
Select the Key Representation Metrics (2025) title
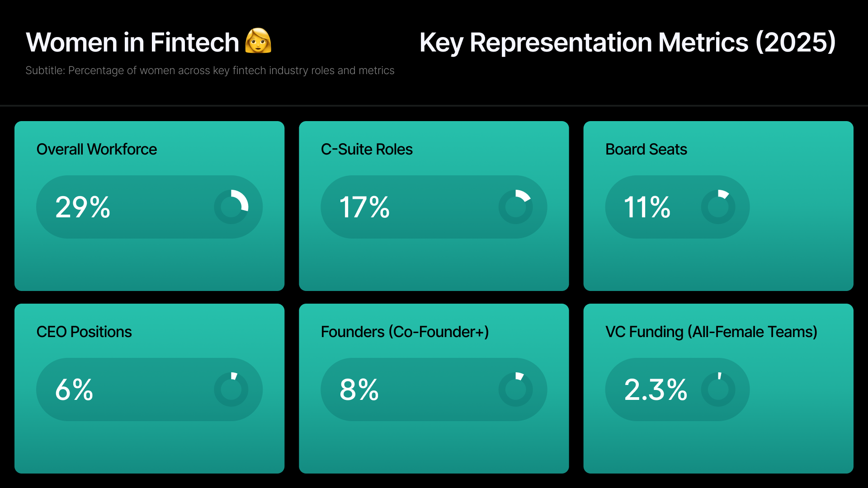(627, 42)
